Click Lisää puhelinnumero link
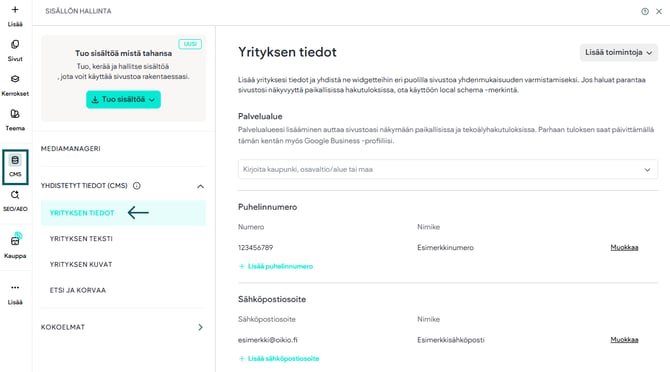 (276, 267)
